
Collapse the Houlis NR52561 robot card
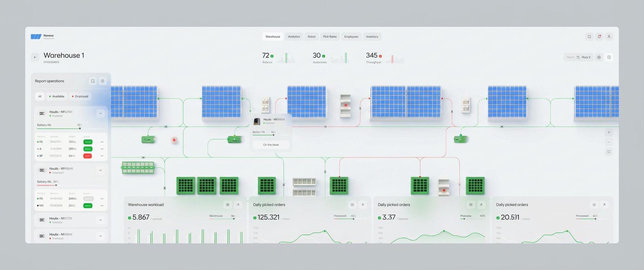101,114
